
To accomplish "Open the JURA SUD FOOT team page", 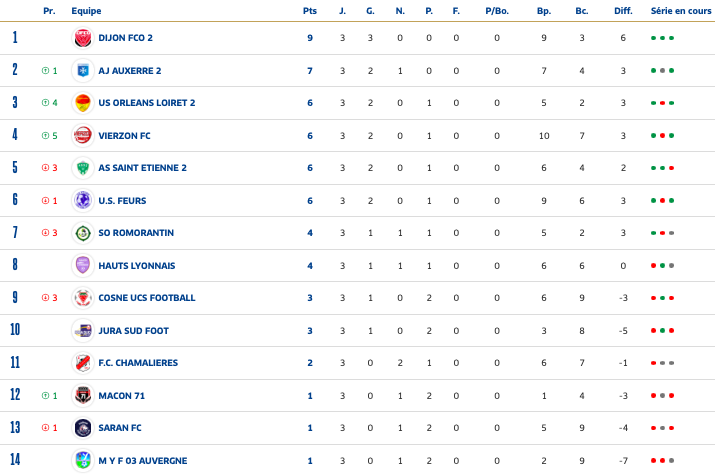I will (134, 331).
